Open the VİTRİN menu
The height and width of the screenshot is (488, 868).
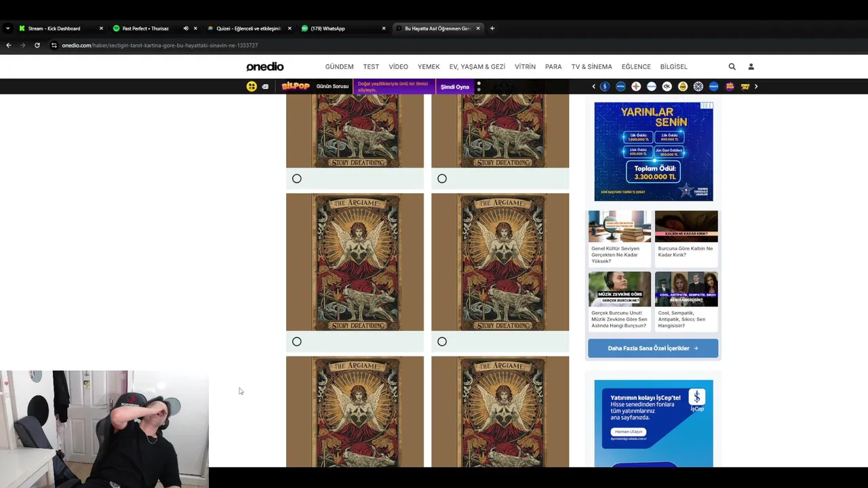(525, 66)
